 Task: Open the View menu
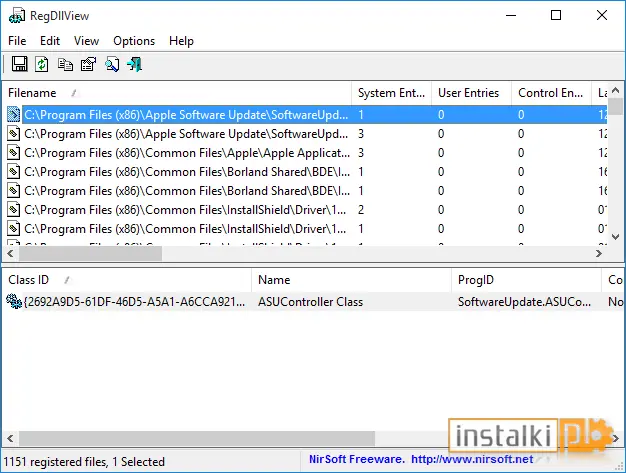[x=86, y=41]
